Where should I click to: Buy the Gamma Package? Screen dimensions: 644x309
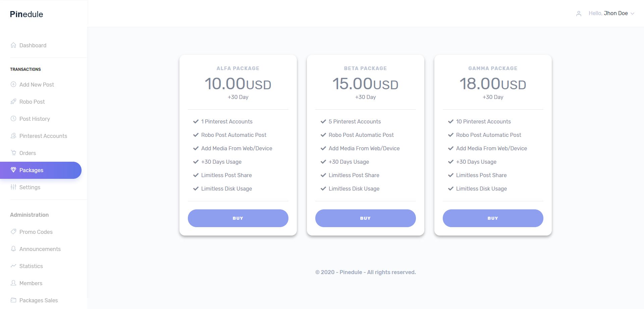pyautogui.click(x=493, y=218)
